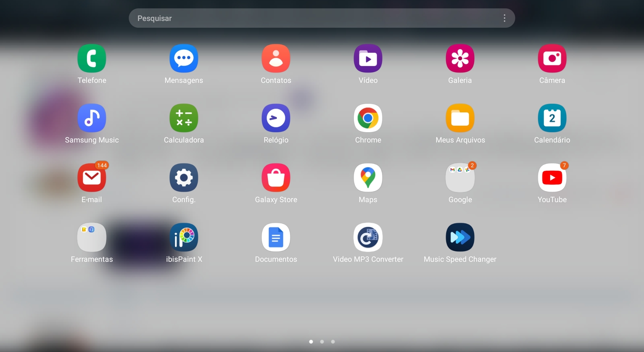Open Music Speed Changer app
Image resolution: width=644 pixels, height=352 pixels.
click(460, 237)
